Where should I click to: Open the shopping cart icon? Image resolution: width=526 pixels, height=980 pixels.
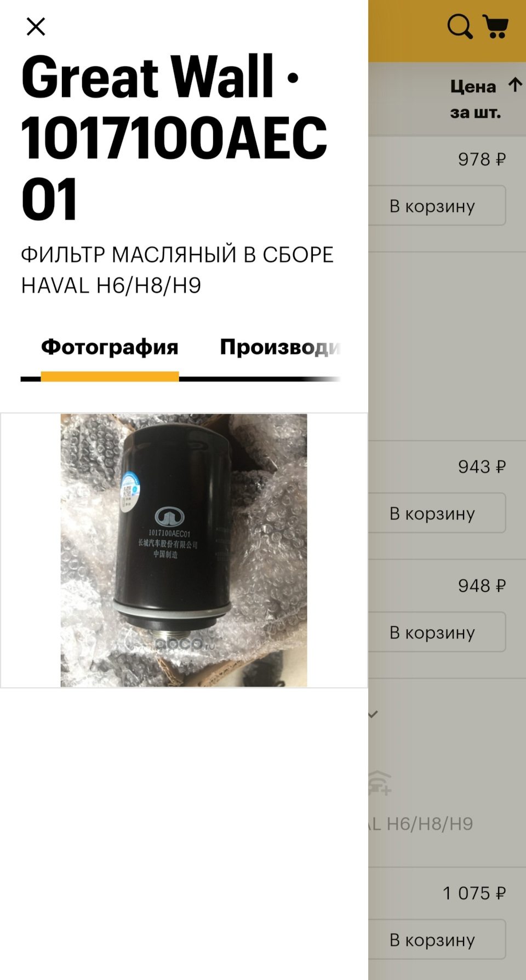496,26
